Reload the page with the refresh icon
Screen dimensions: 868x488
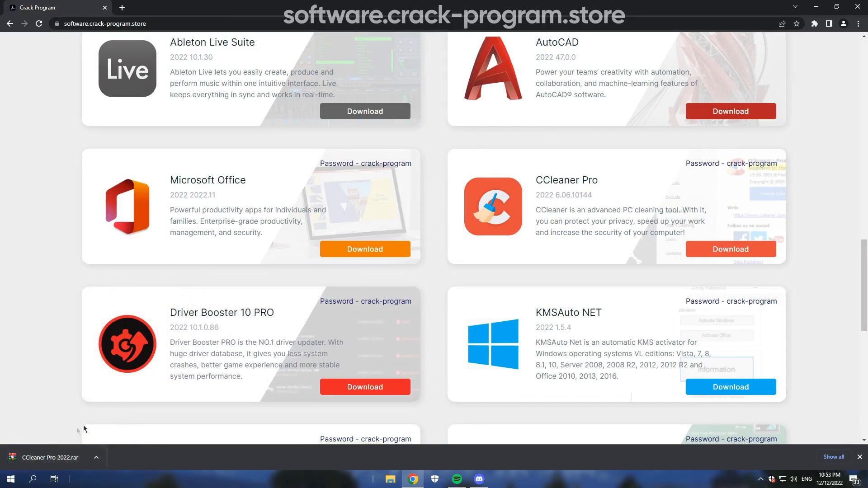pos(39,23)
